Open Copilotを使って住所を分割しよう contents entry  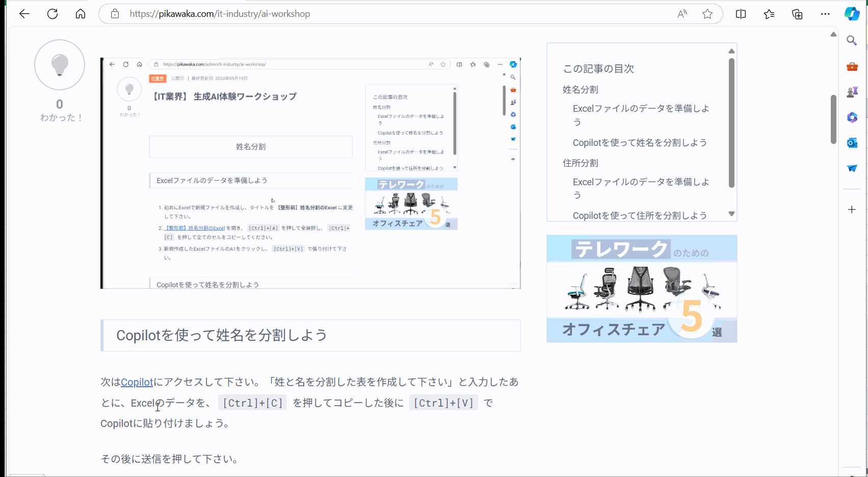640,215
